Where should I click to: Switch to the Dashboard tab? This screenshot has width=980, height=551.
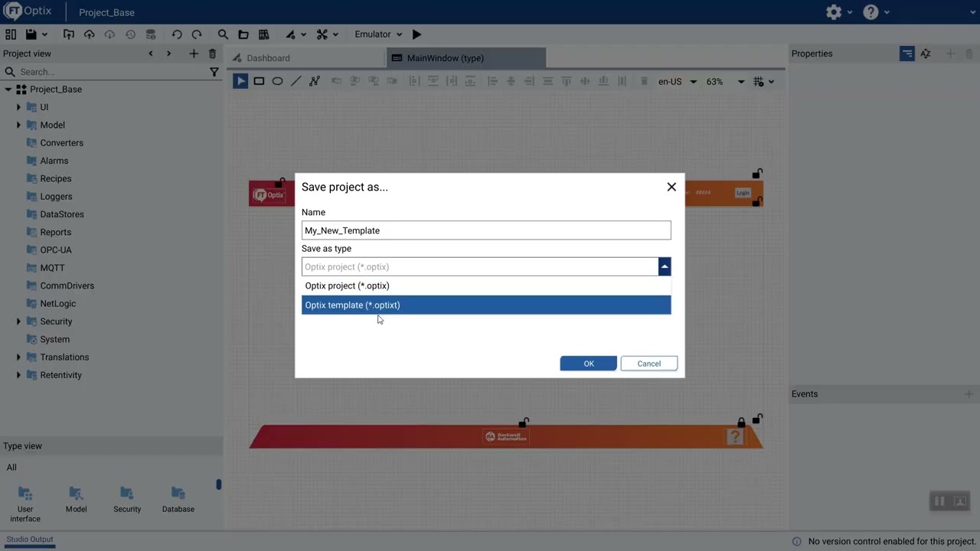306,58
